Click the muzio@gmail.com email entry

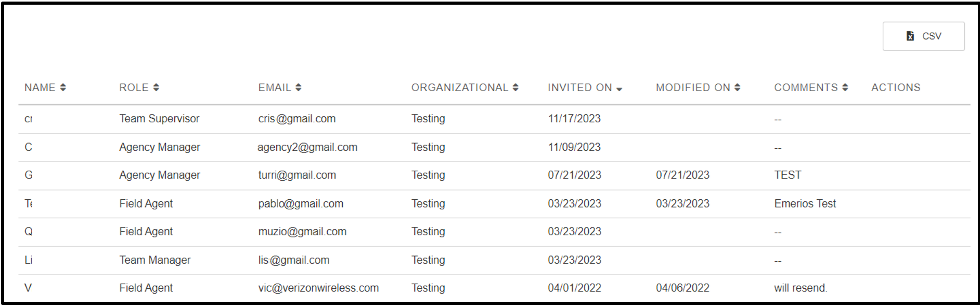(302, 232)
